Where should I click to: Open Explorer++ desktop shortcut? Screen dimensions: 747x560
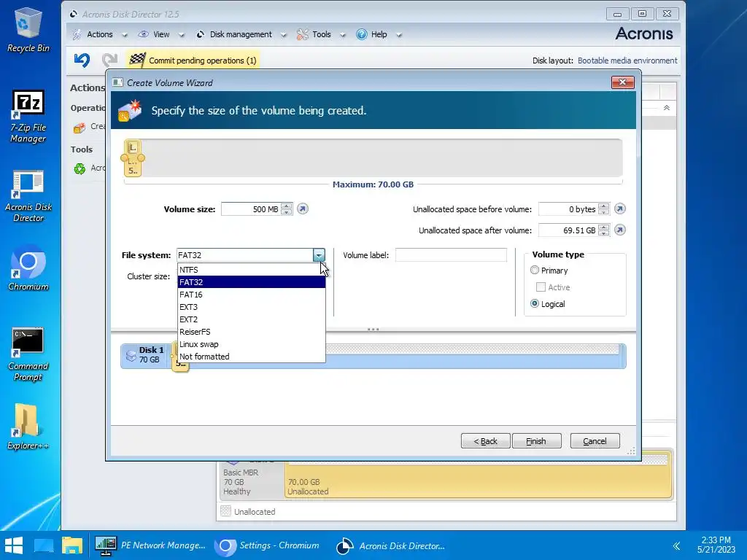[x=28, y=427]
